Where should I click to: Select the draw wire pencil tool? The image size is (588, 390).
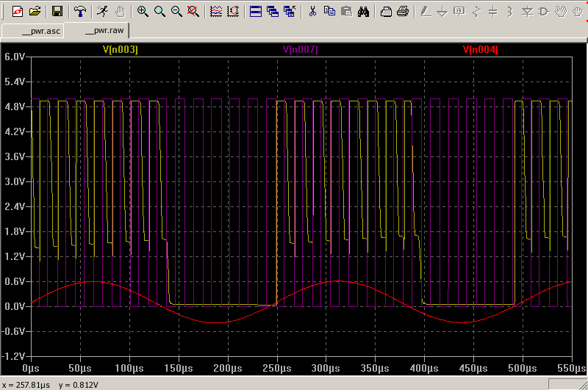click(426, 11)
